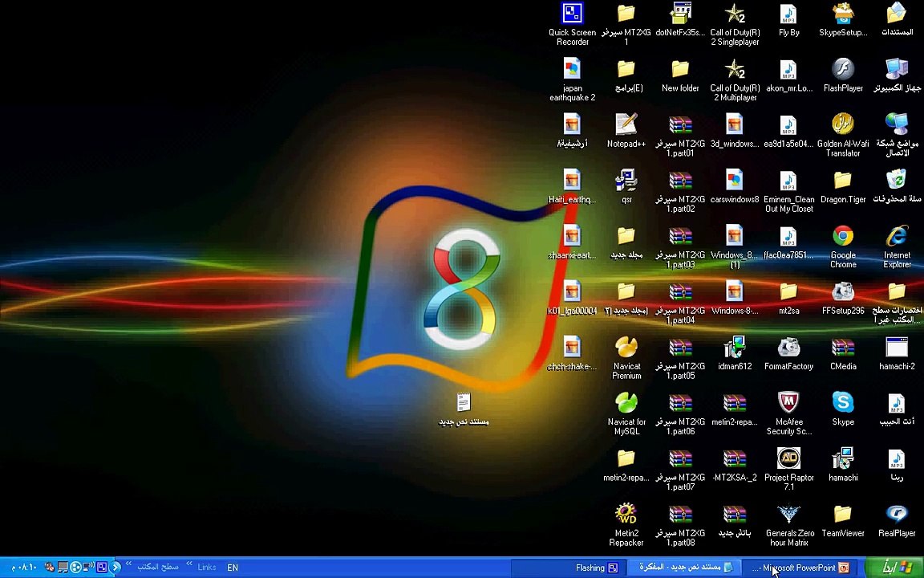Switch to Flashing taskbar button

pos(568,568)
